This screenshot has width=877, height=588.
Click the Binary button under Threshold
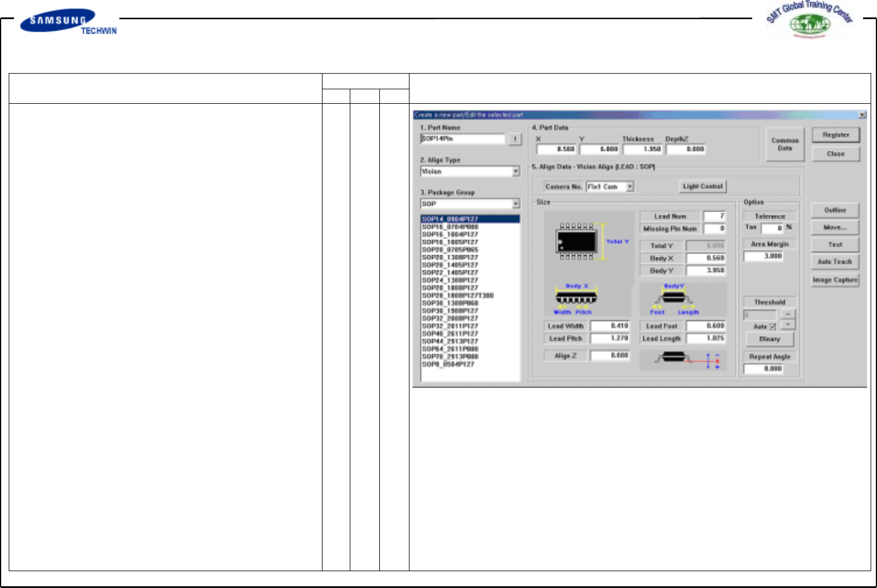769,339
